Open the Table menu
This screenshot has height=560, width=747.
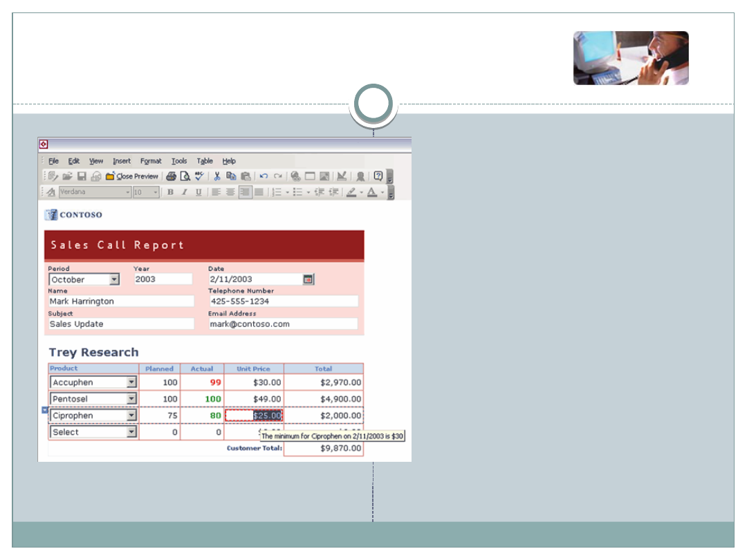pos(204,161)
